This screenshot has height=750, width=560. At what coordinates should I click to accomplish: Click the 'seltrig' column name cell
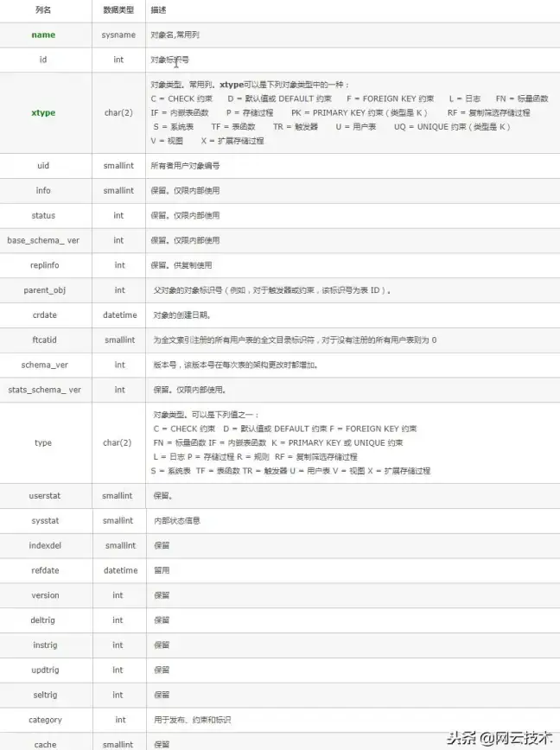coord(45,695)
